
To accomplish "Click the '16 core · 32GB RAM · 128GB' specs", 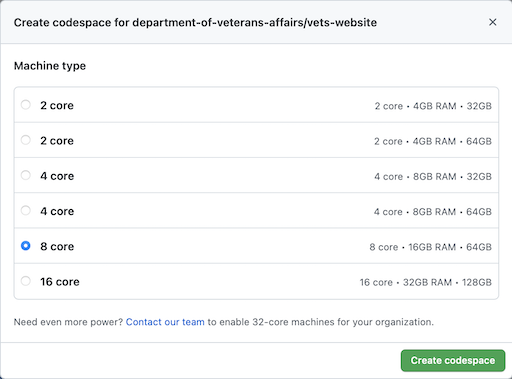I will coord(426,283).
